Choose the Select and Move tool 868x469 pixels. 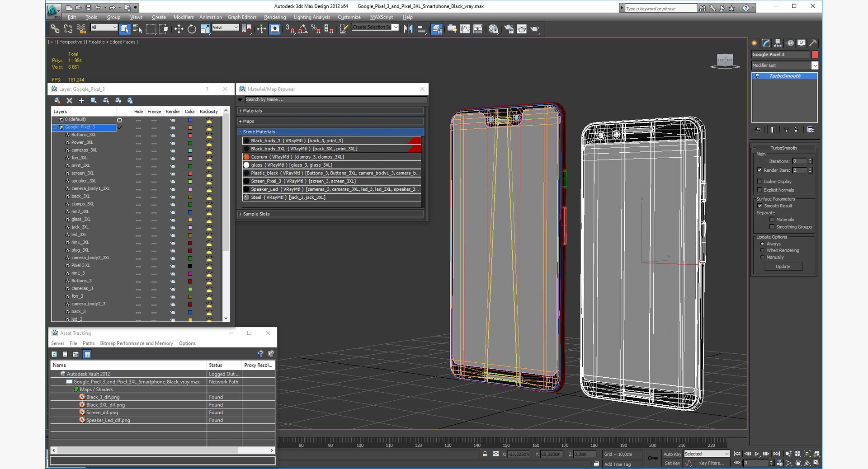(x=179, y=29)
